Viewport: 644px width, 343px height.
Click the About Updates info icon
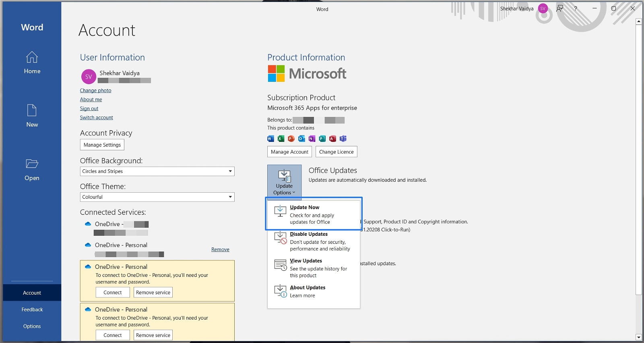click(x=280, y=291)
